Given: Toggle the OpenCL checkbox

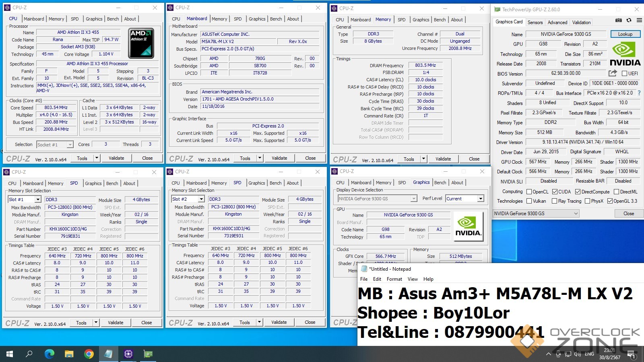Looking at the screenshot, I should coord(529,192).
